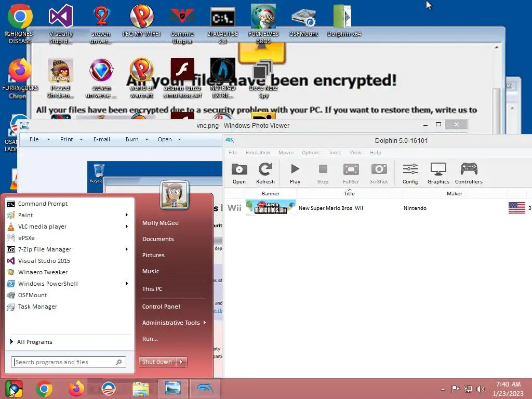Open Music from Start menu
Image resolution: width=532 pixels, height=399 pixels.
151,271
